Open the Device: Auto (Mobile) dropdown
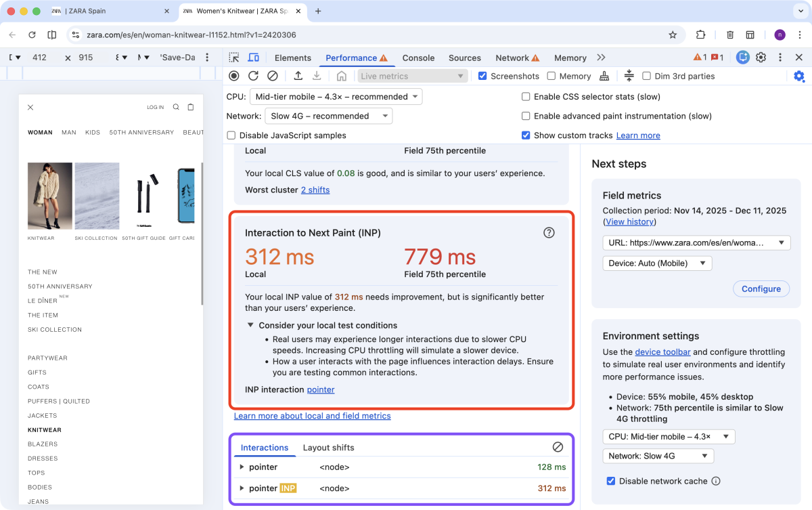The height and width of the screenshot is (510, 812). pyautogui.click(x=656, y=263)
